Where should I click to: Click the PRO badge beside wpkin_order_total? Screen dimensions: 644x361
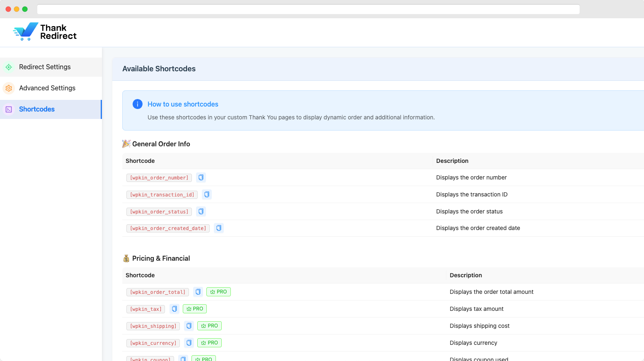tap(218, 292)
